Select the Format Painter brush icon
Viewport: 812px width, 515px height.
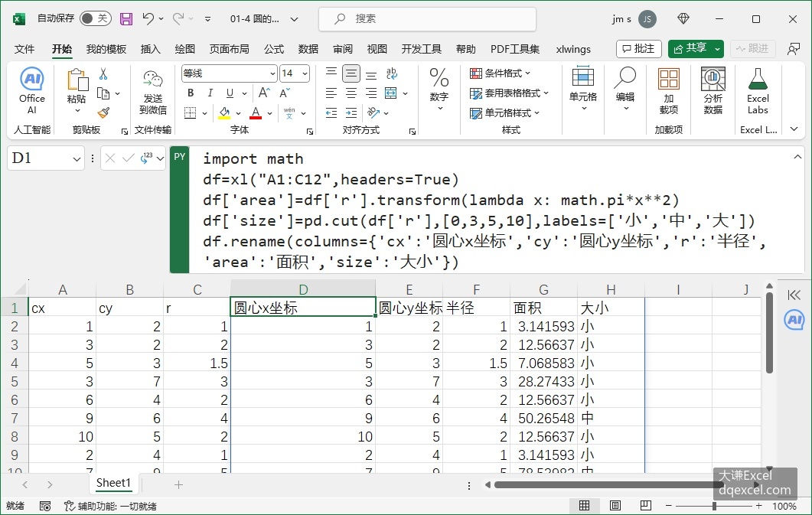[103, 112]
